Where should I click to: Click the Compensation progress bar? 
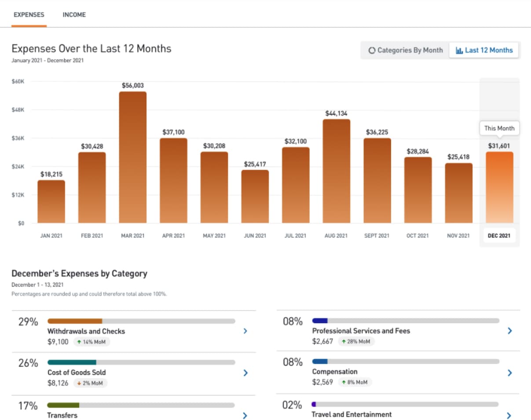406,362
